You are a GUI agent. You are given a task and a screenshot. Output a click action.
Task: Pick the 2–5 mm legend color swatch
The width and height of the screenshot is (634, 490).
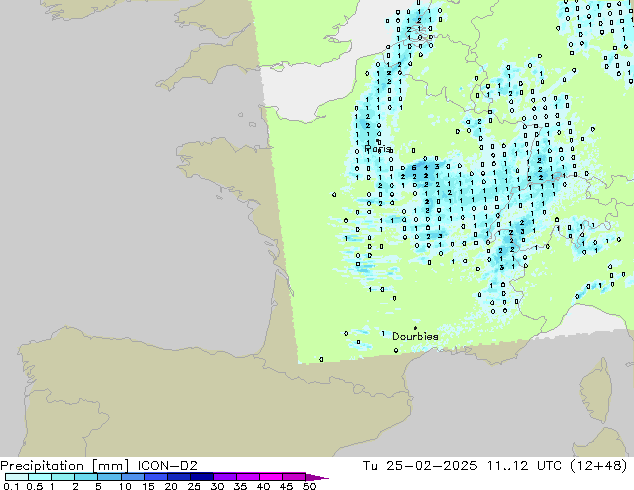tap(86, 477)
